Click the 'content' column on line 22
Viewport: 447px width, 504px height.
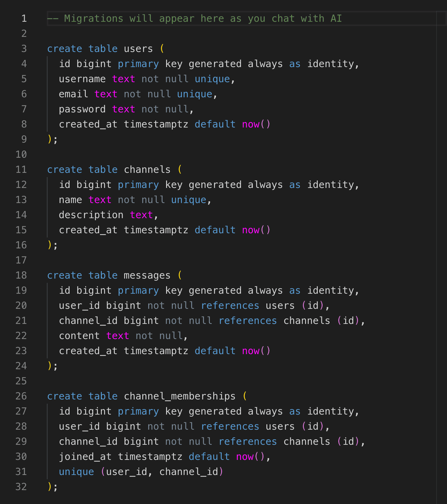(79, 336)
